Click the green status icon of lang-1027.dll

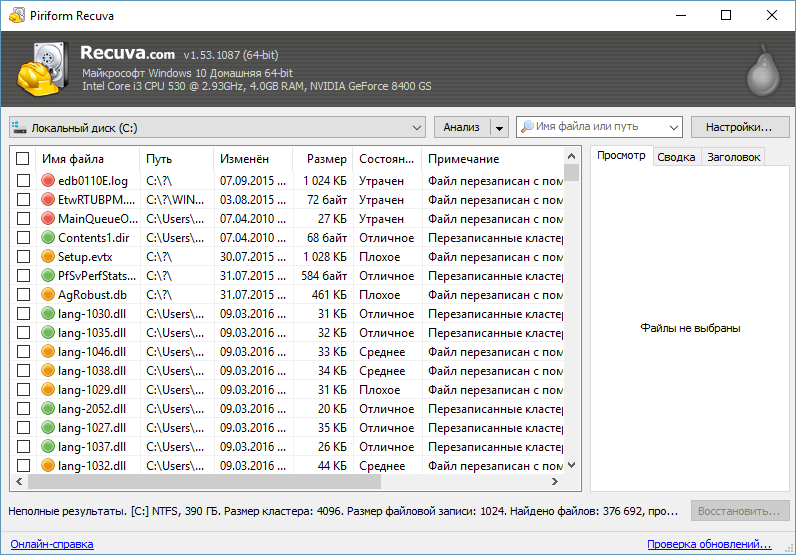tap(48, 428)
